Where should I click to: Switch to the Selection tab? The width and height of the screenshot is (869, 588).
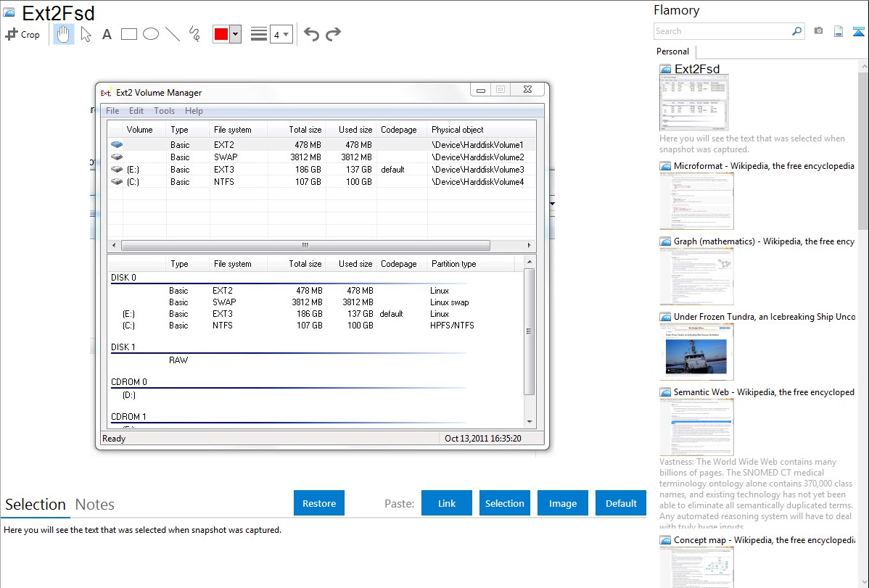tap(36, 505)
